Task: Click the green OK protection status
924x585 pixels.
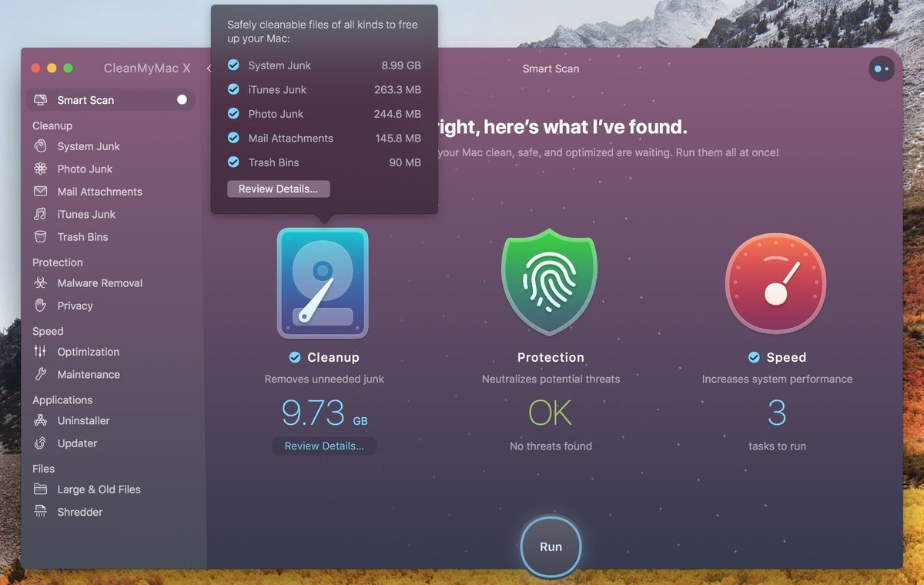Action: coord(550,413)
